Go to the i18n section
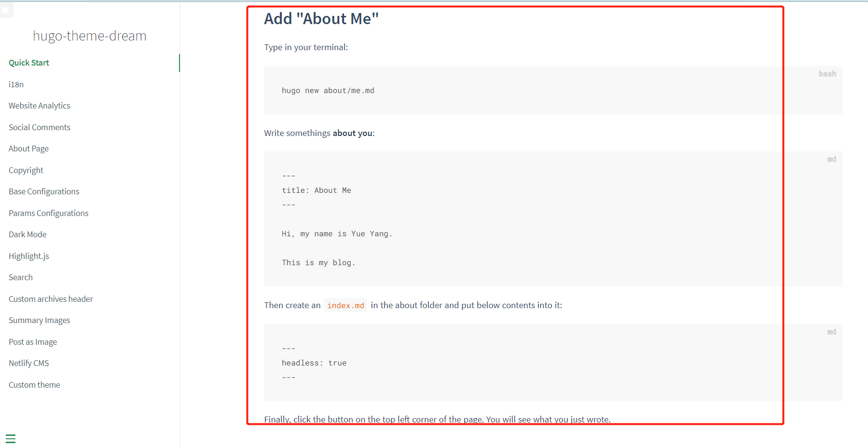The image size is (868, 447). (x=16, y=84)
